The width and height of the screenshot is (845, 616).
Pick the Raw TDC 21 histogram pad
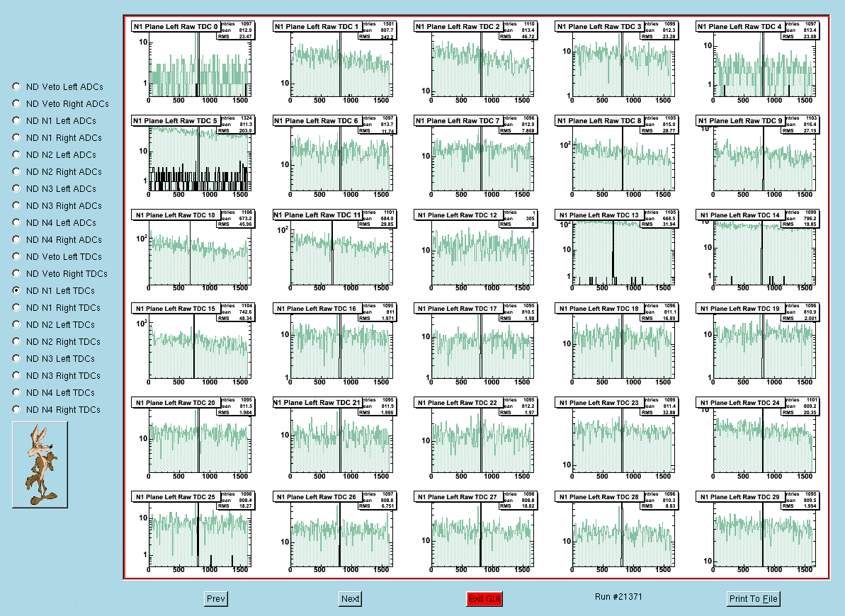coord(333,439)
